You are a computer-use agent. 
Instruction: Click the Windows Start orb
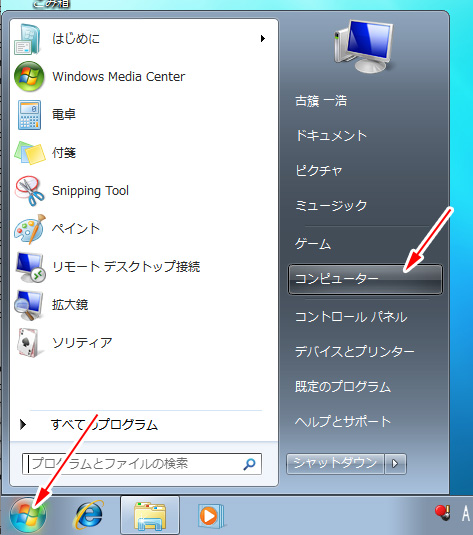pos(27,515)
